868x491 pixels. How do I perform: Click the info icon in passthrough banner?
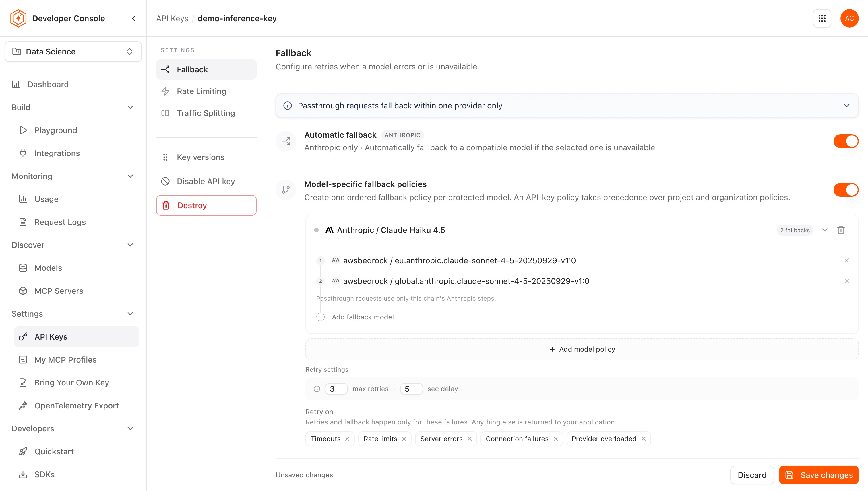tap(288, 106)
